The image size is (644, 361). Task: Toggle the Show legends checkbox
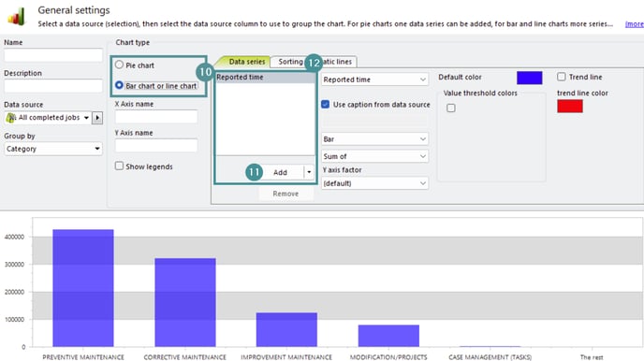119,166
